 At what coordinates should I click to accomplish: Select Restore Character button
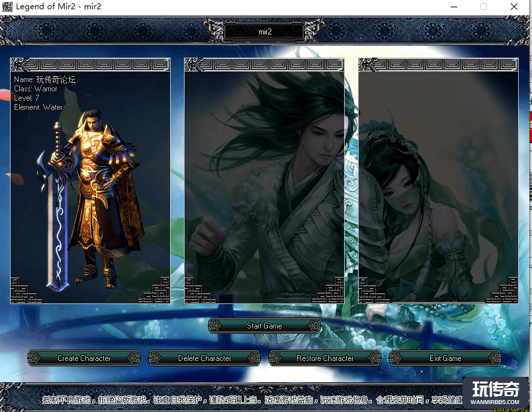click(325, 358)
